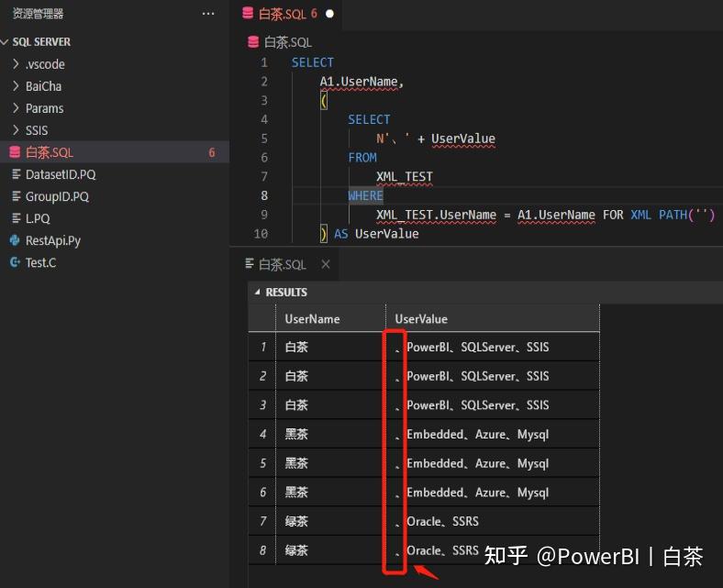Viewport: 723px width, 588px height.
Task: Select result row number 7
Action: (262, 521)
